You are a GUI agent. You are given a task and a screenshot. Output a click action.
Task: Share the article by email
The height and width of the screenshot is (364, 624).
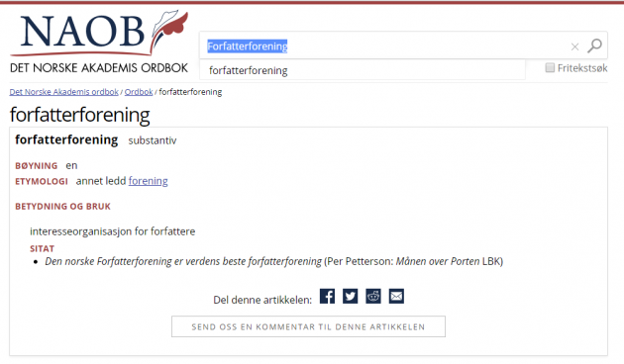[x=396, y=296]
